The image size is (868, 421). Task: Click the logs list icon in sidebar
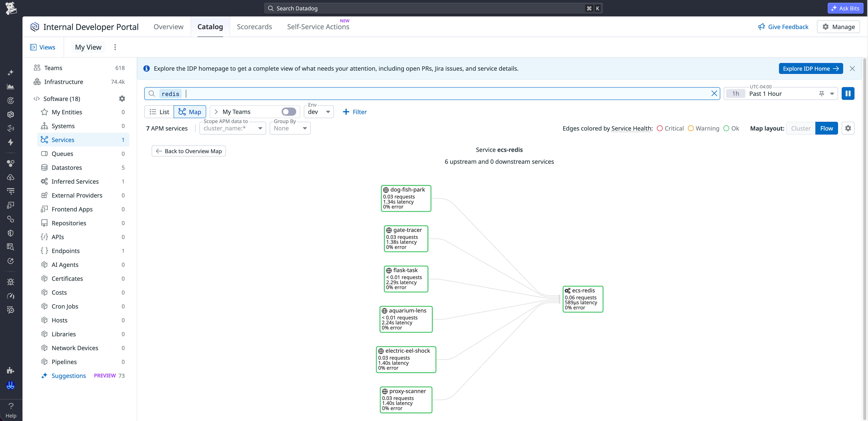coord(11,191)
